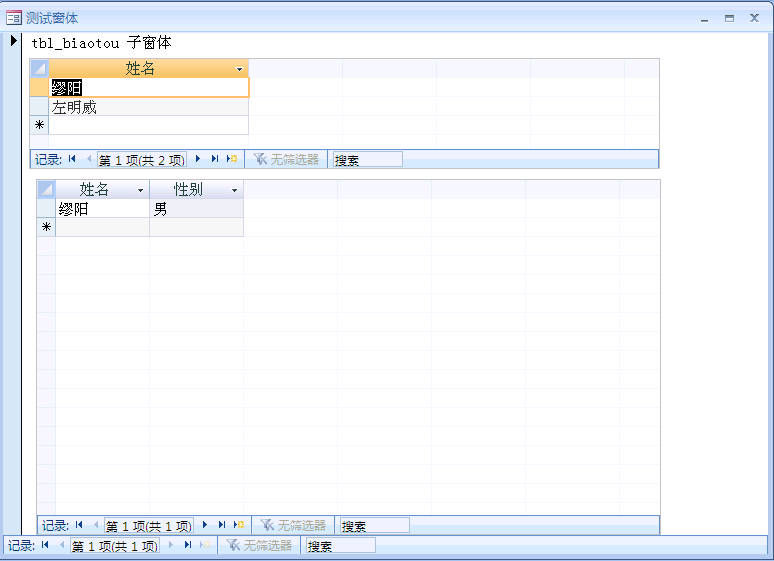
Task: Click new row asterisk selector in top subform
Action: click(x=39, y=125)
